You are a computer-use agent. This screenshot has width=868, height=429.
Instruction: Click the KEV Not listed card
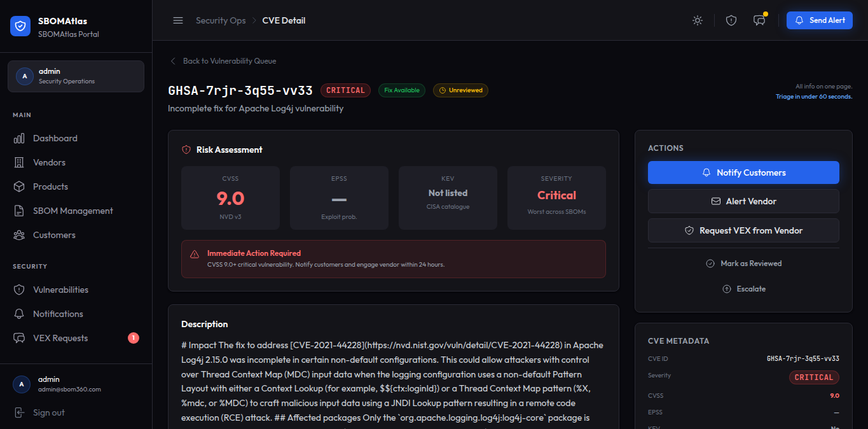[448, 198]
